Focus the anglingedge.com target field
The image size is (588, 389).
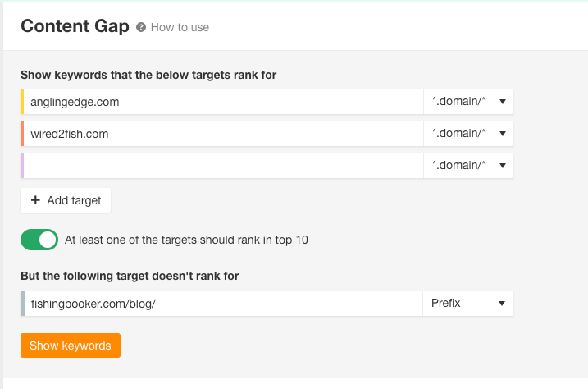(x=223, y=102)
